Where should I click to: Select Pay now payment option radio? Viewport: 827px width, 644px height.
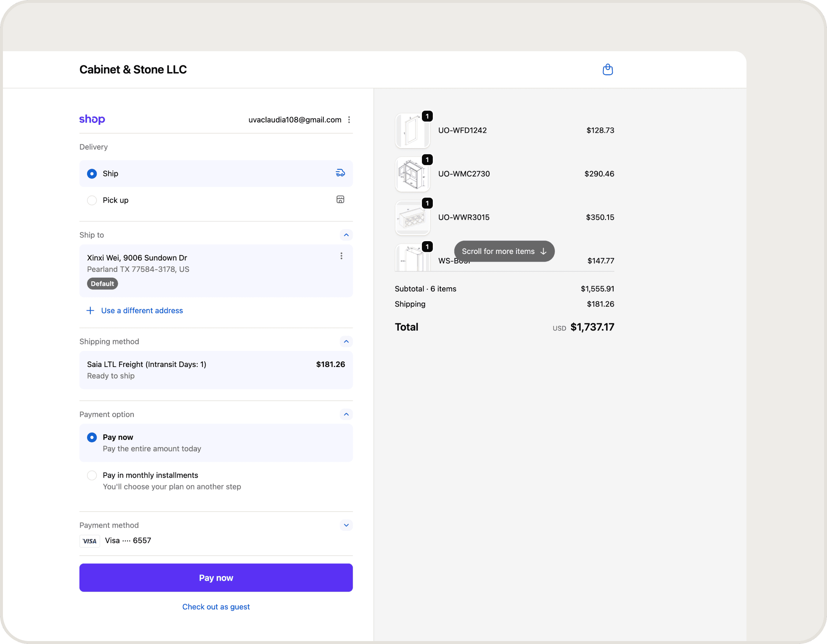click(92, 437)
